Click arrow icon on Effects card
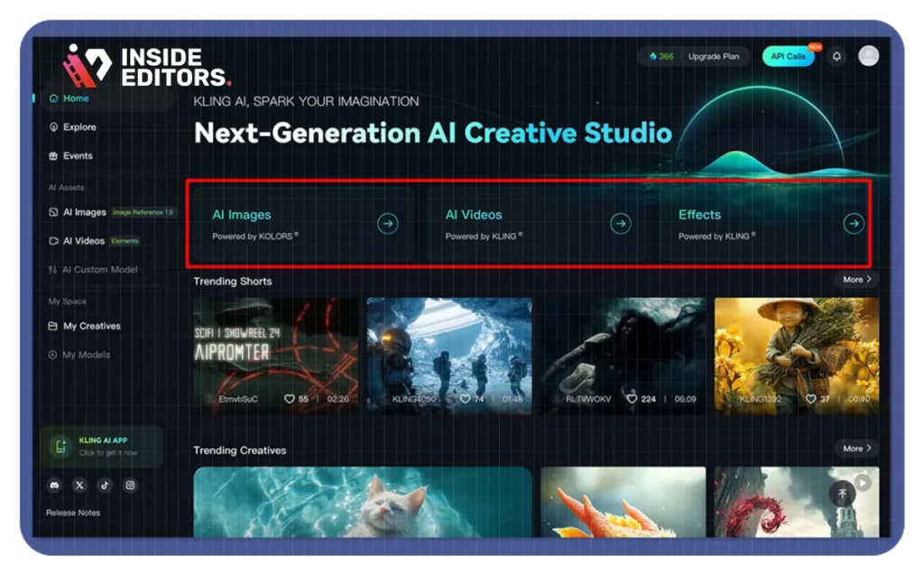 854,224
